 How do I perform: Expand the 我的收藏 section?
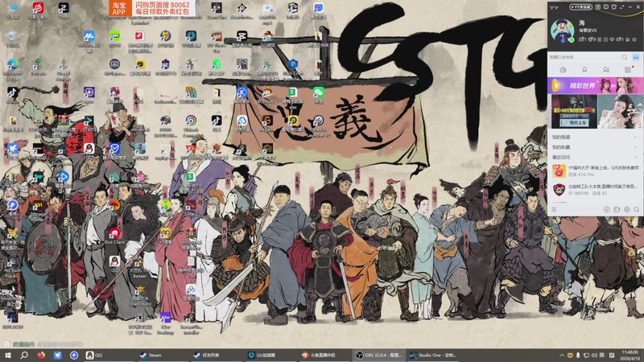pyautogui.click(x=596, y=147)
